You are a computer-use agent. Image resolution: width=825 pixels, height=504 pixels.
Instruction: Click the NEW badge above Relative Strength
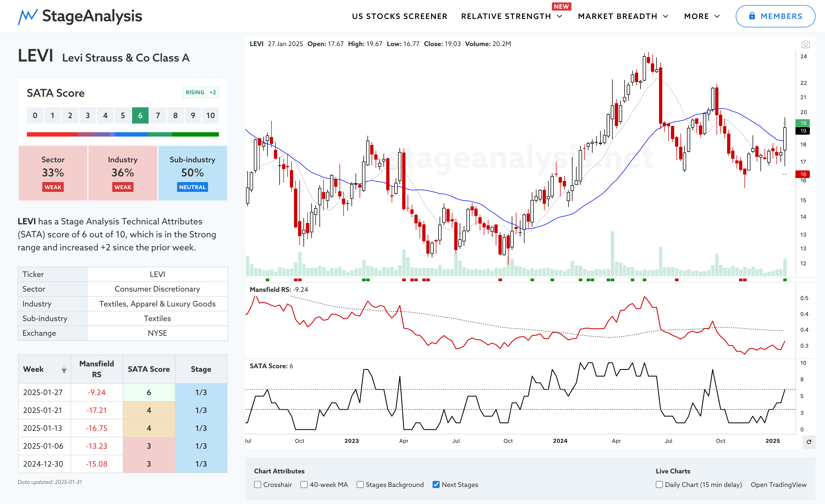[x=561, y=6]
